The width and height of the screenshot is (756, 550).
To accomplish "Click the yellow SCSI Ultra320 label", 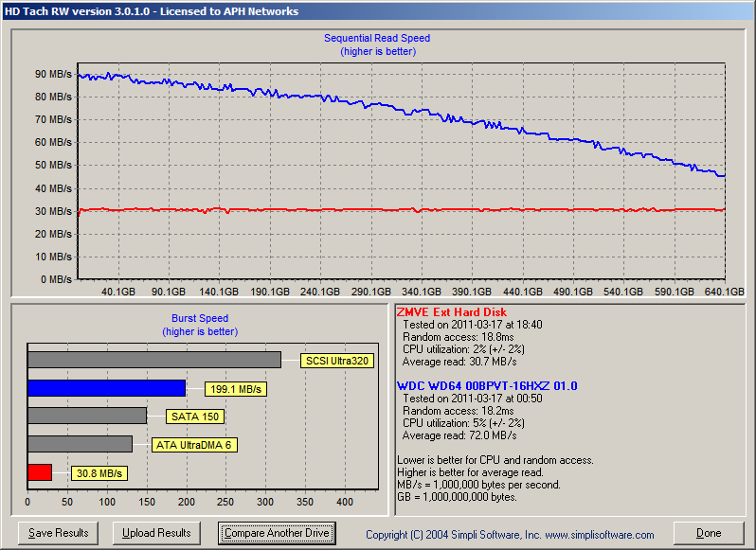I will coord(335,361).
